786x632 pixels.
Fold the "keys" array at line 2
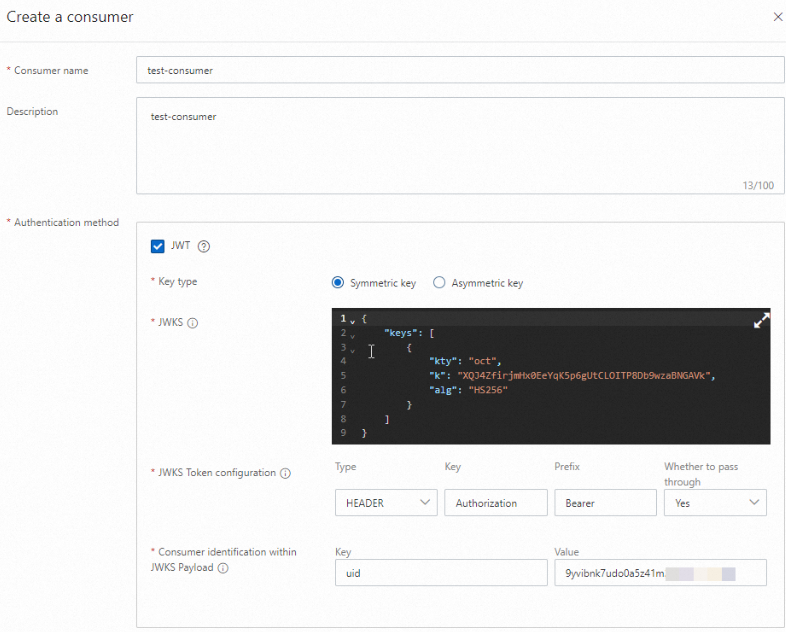click(352, 335)
